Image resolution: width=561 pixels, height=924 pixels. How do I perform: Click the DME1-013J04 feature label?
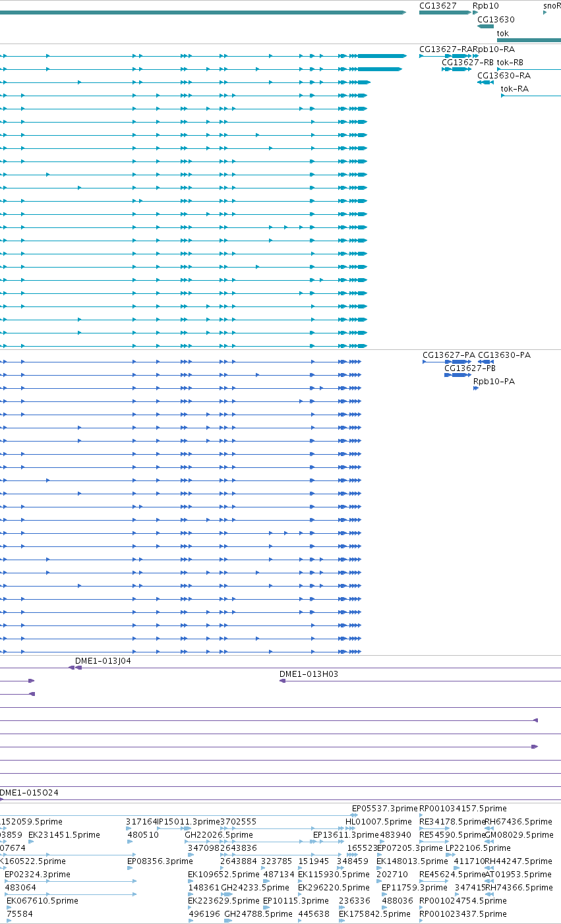click(103, 661)
